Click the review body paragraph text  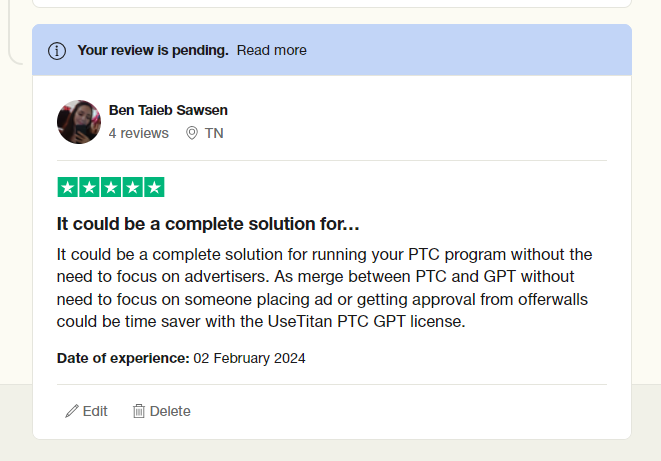tap(324, 288)
